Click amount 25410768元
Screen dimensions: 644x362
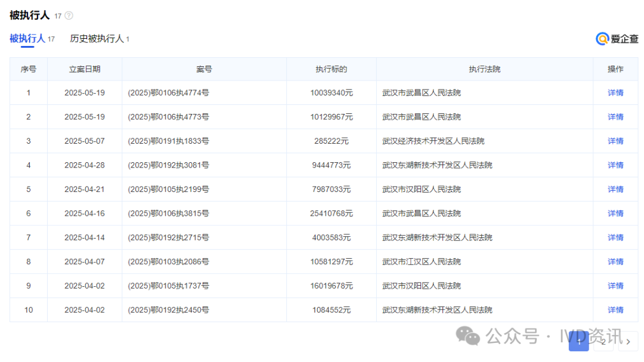click(332, 214)
